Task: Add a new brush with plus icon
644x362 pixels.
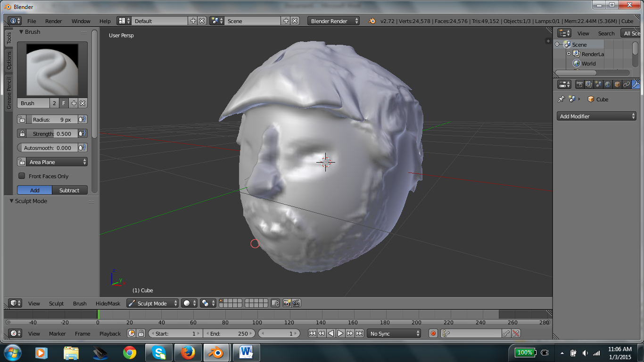Action: click(74, 103)
